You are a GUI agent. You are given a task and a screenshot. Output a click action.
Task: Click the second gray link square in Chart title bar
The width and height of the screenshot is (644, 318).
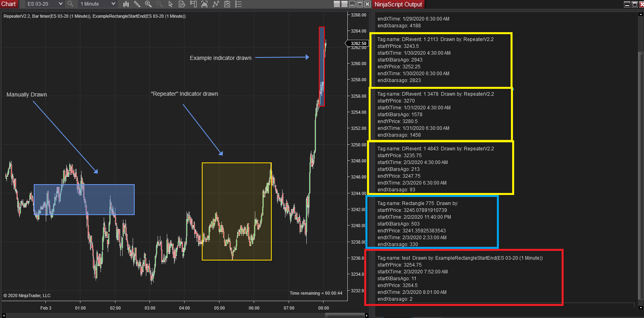[x=345, y=4]
